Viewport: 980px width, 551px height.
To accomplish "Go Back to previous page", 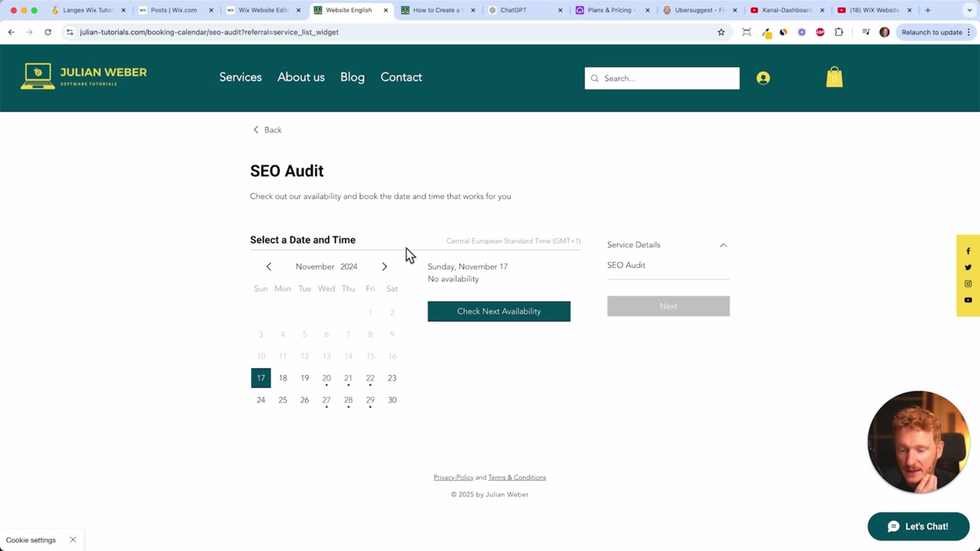I will [x=267, y=130].
